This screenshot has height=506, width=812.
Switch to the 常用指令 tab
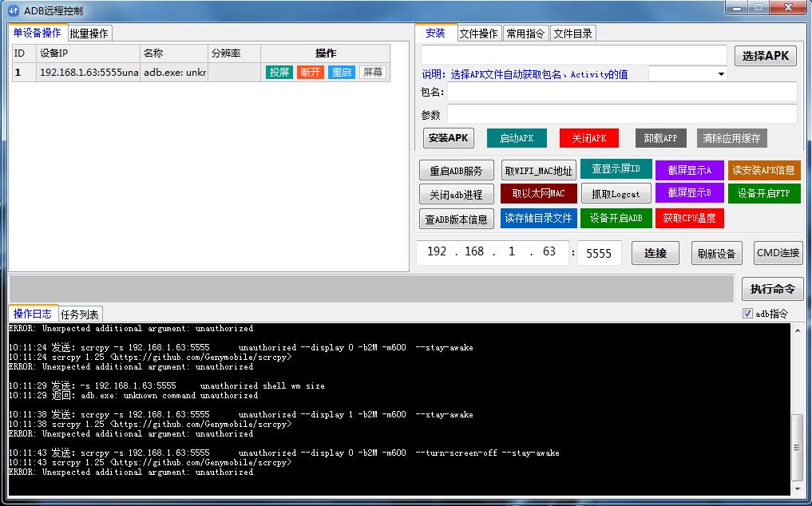tap(525, 34)
